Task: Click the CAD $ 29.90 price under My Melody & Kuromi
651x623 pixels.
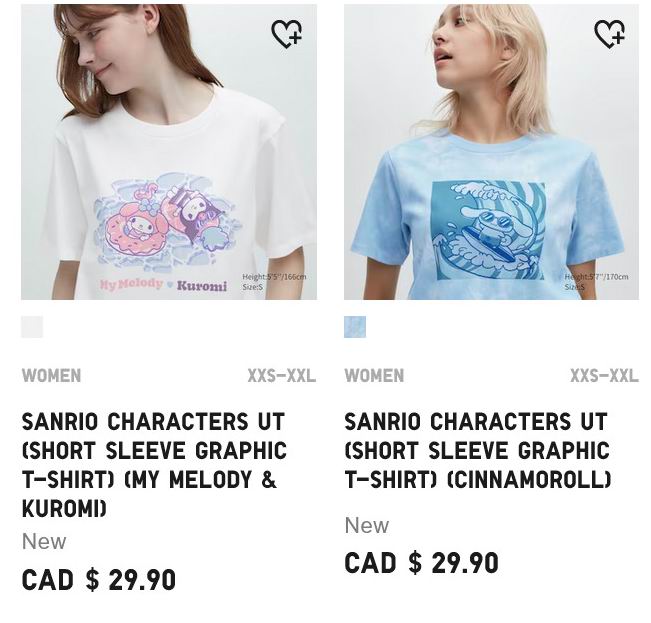Action: 99,580
